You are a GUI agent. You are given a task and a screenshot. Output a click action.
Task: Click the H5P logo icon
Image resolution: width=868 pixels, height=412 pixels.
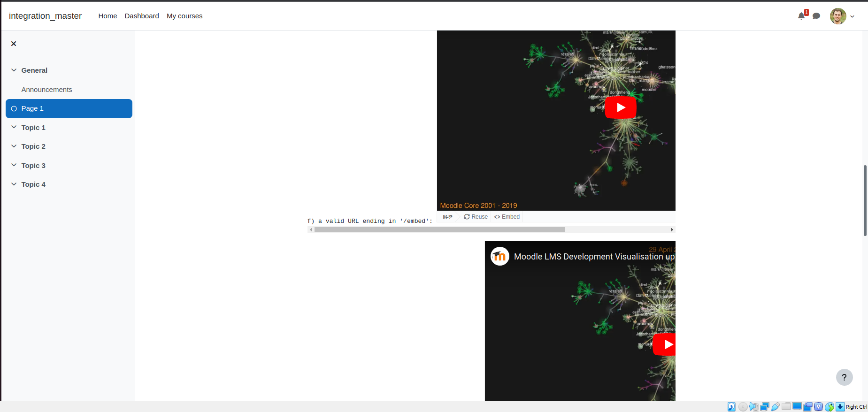pos(447,217)
